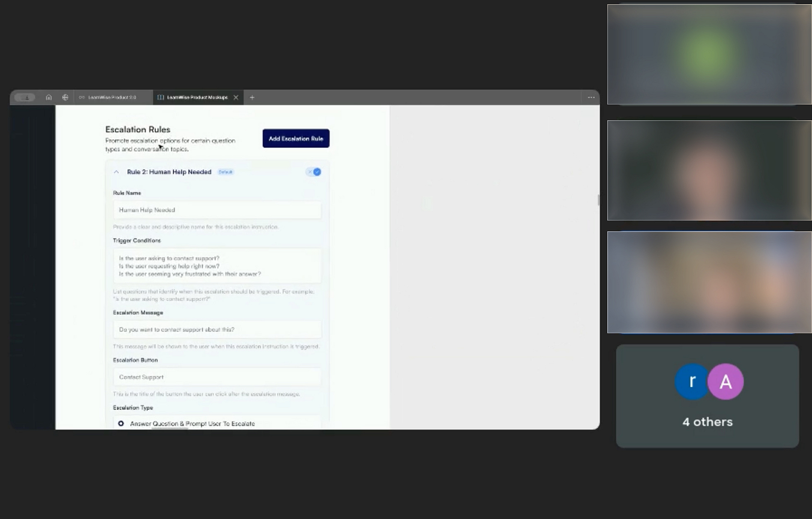Click inside the Trigger Conditions text area

(217, 266)
